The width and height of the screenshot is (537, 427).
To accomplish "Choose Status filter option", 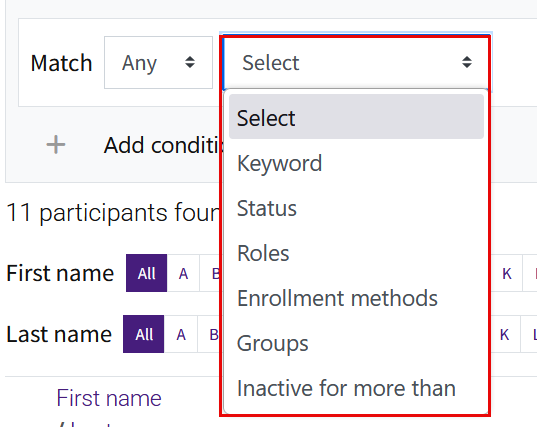I will [356, 208].
